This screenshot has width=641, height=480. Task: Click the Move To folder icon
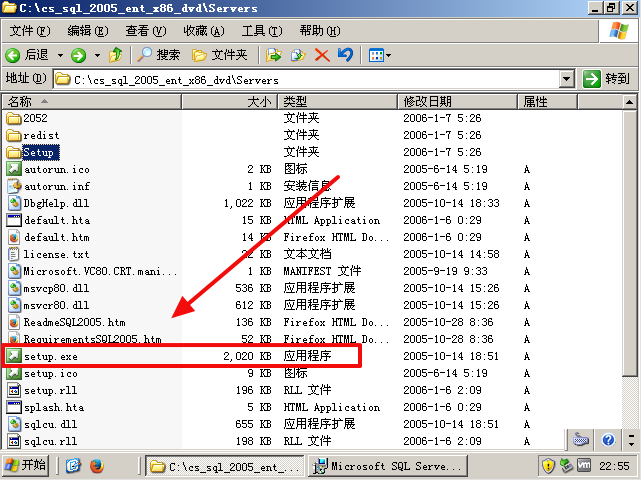click(273, 55)
